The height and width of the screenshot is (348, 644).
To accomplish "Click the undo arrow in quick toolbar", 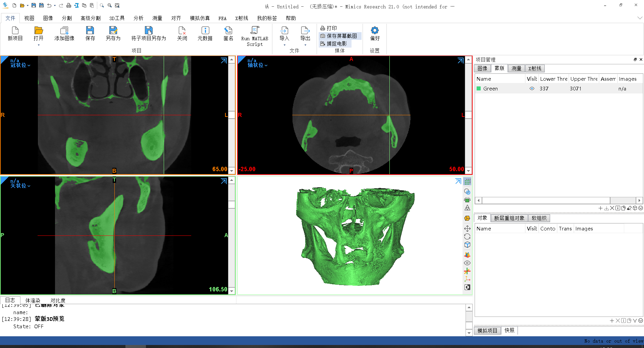I will (x=49, y=5).
